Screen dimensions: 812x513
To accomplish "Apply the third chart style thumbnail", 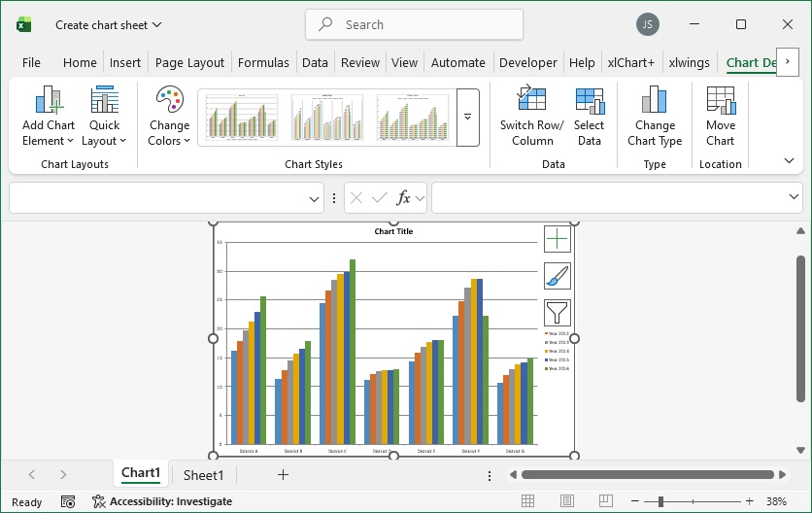I will tap(412, 118).
